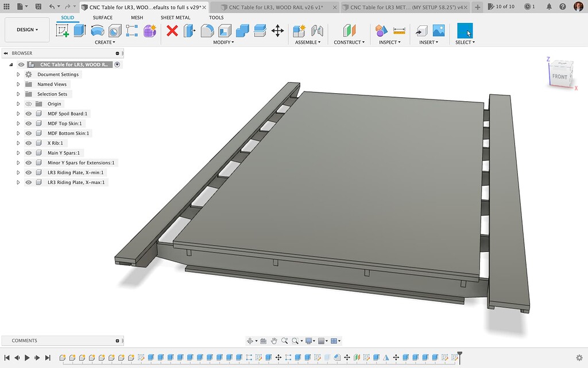The image size is (588, 368).
Task: Hide the LR3 Riding Plate, X-max component
Action: coord(28,182)
